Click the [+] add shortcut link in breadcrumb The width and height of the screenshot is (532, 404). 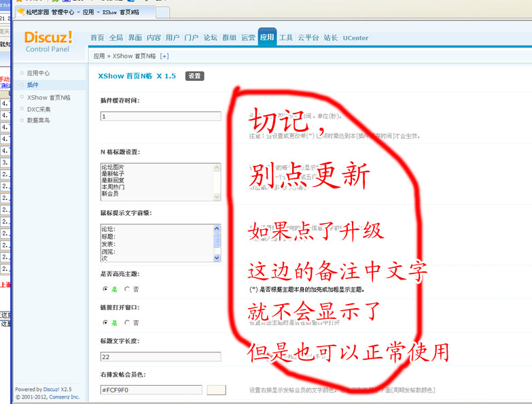tap(164, 56)
